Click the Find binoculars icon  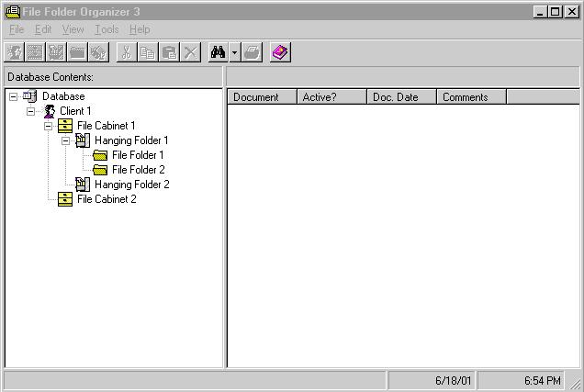pyautogui.click(x=219, y=52)
